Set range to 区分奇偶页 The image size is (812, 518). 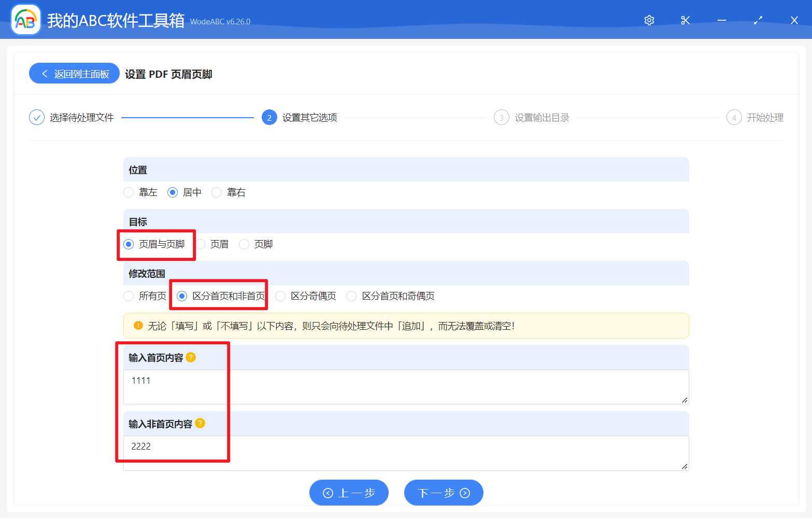coord(280,296)
